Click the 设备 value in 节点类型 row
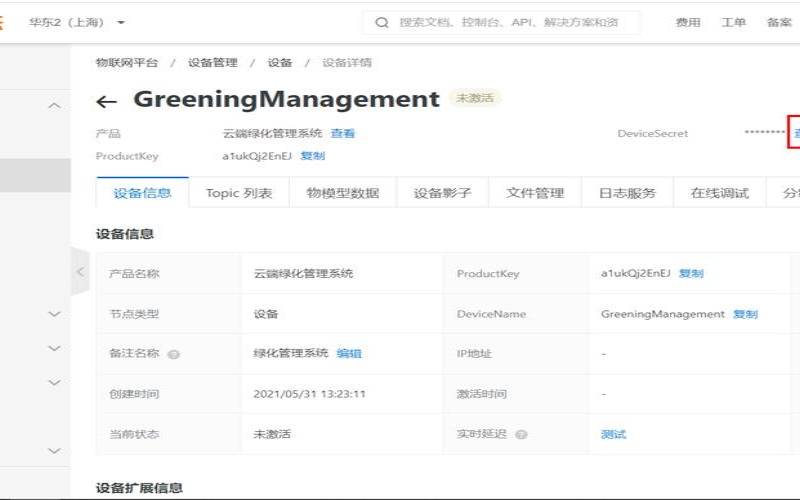Viewport: 800px width, 500px height. coord(266,314)
